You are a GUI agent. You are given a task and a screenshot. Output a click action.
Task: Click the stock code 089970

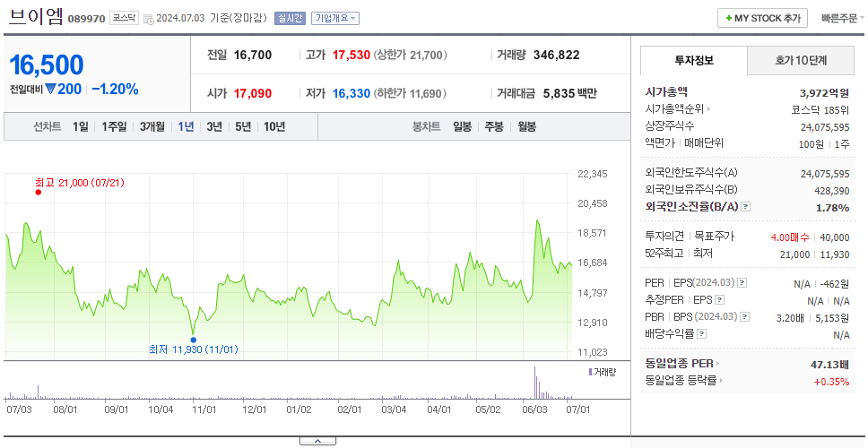(x=86, y=19)
